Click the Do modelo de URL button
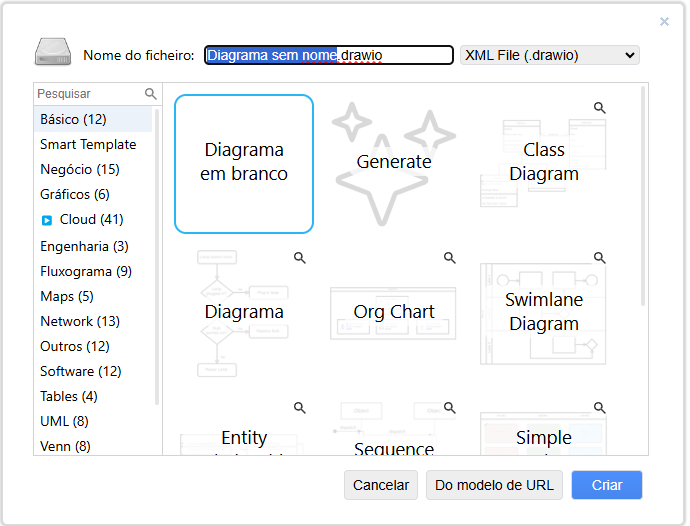This screenshot has height=526, width=690. click(x=494, y=485)
